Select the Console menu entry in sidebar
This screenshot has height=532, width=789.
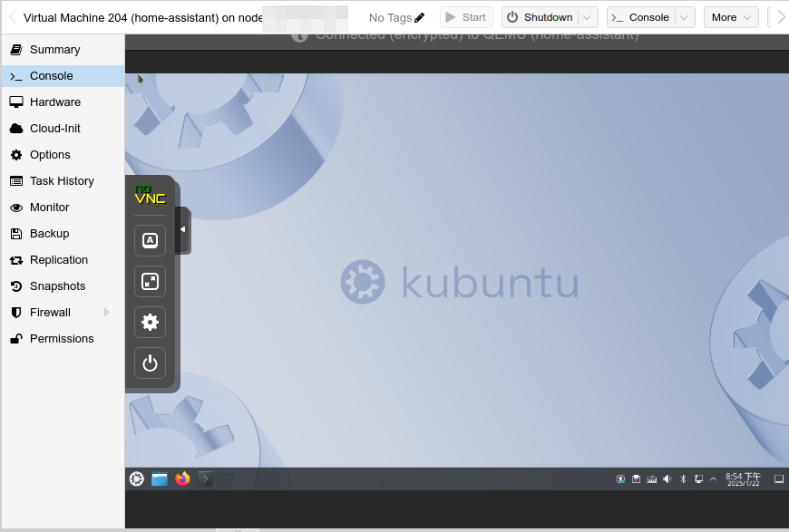pos(63,76)
